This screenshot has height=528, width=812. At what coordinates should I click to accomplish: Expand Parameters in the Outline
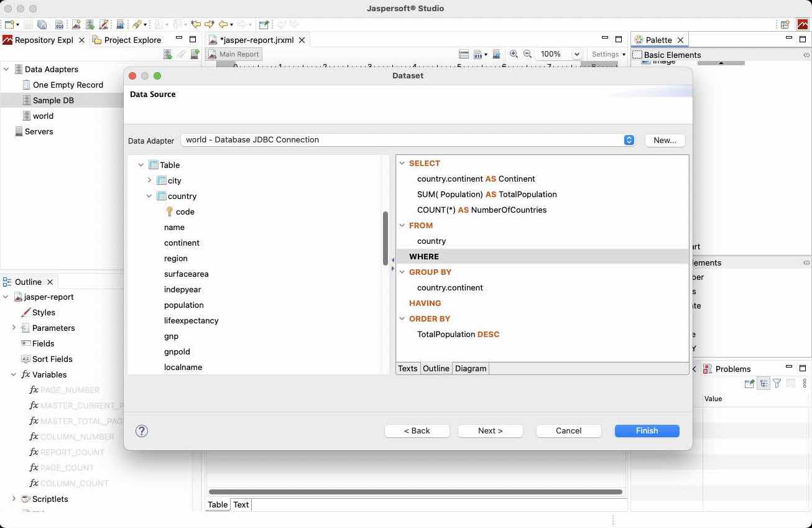coord(14,328)
